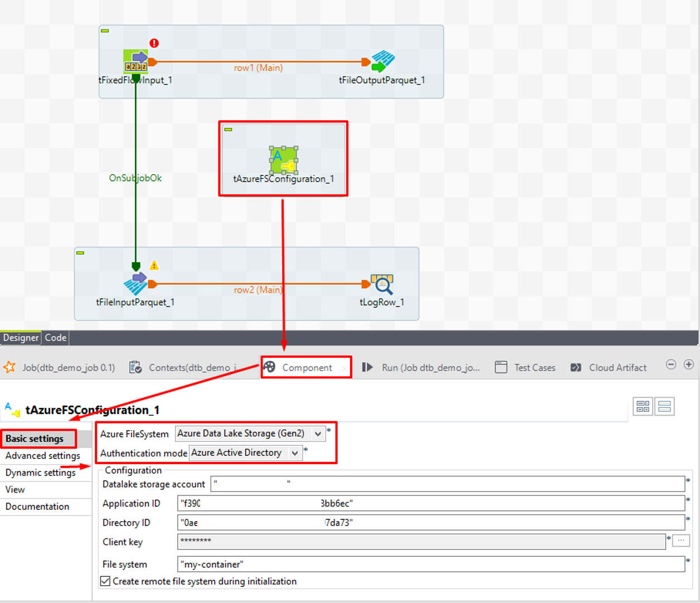This screenshot has height=603, width=700.
Task: Select the tAzureFSConfiguration_1 component icon
Action: tap(284, 160)
